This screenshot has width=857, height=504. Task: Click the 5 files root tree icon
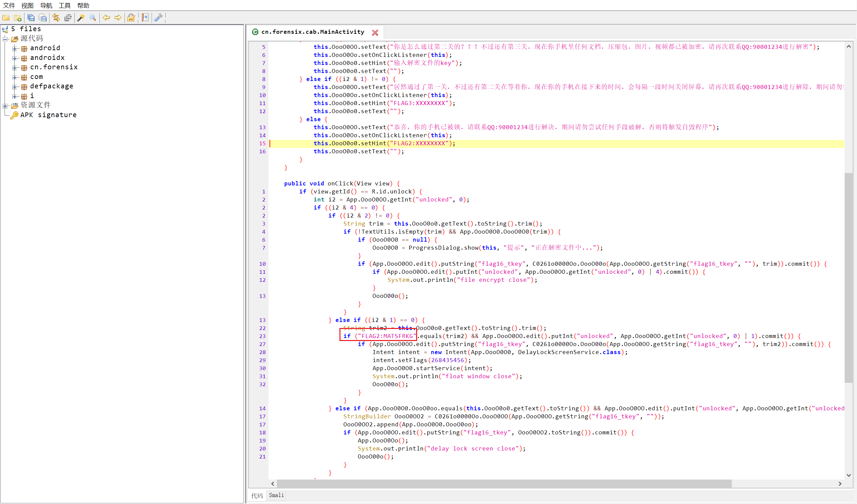[5, 29]
